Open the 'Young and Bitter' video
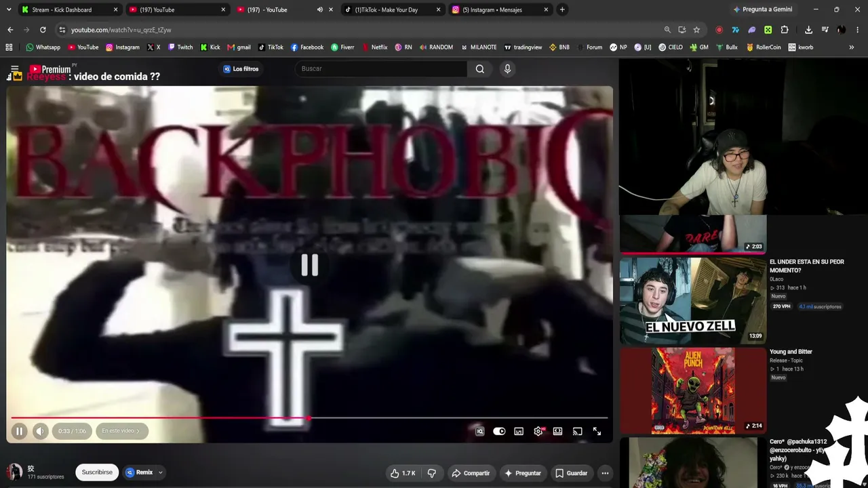 791,352
